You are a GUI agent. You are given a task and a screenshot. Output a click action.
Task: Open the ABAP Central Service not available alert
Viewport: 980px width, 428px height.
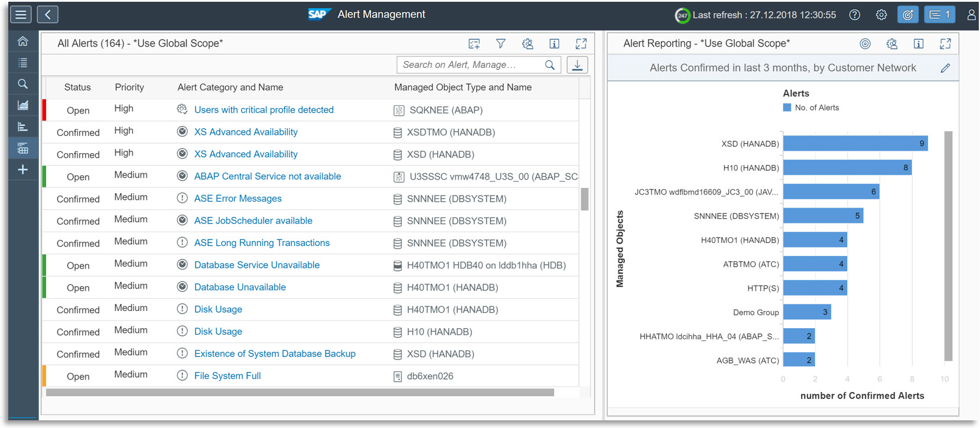(268, 176)
